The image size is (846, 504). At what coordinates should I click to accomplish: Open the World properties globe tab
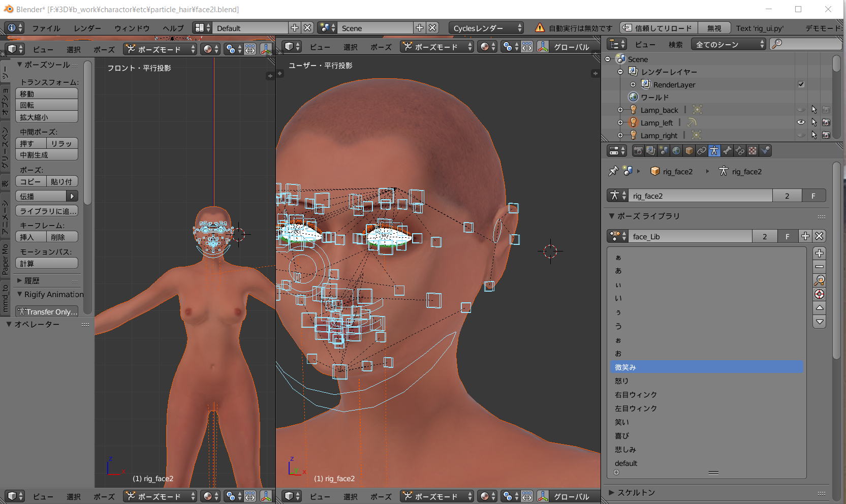(676, 151)
